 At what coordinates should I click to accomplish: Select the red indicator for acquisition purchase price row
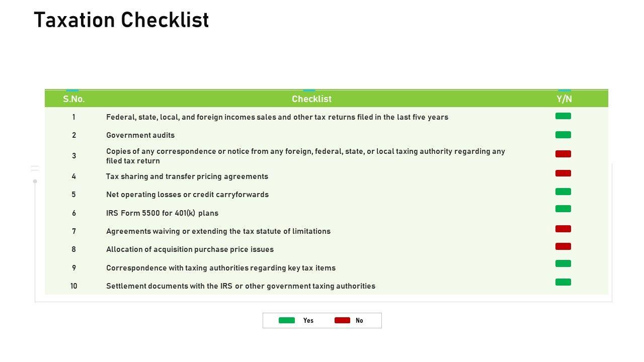pos(563,246)
